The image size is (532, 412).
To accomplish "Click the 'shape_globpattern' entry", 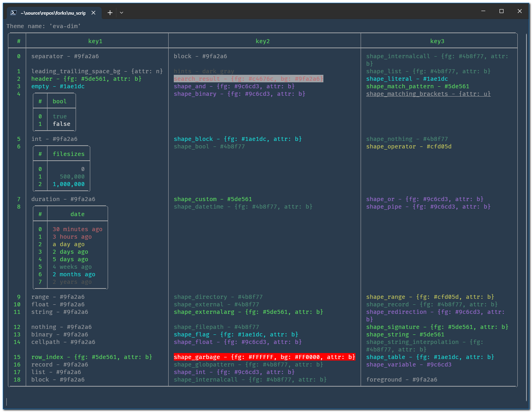I will point(249,365).
